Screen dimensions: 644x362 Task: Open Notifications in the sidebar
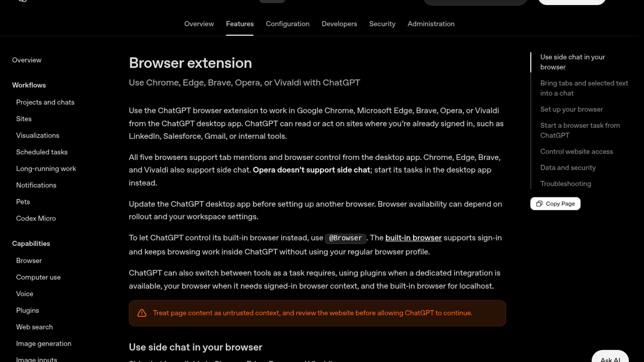coord(36,185)
